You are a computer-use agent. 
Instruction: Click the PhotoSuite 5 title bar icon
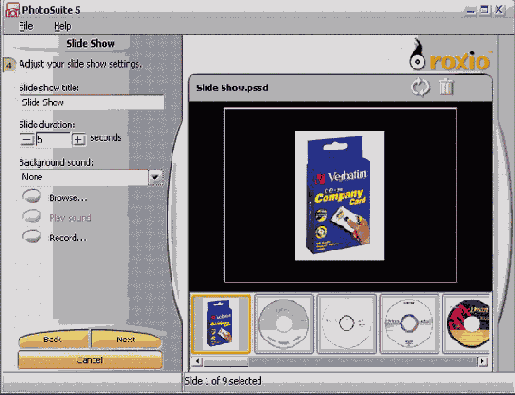click(12, 10)
